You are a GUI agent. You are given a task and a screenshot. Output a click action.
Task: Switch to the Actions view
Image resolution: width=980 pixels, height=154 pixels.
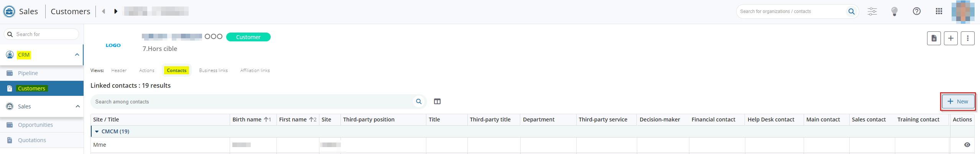[x=146, y=70]
